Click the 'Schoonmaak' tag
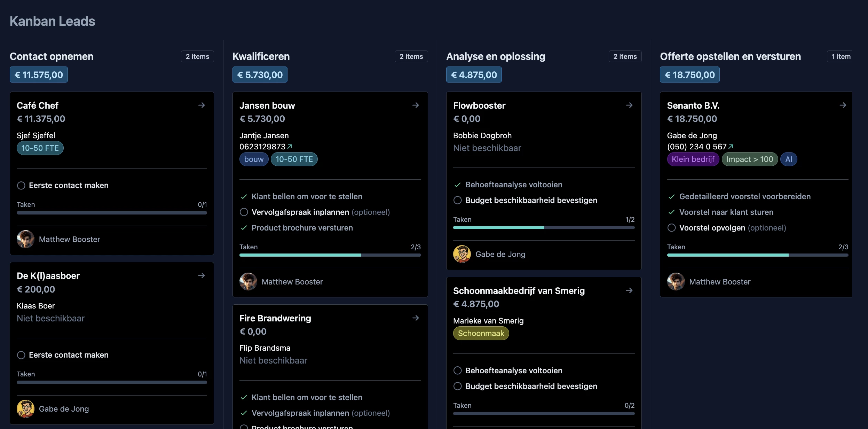868x429 pixels. pyautogui.click(x=481, y=333)
